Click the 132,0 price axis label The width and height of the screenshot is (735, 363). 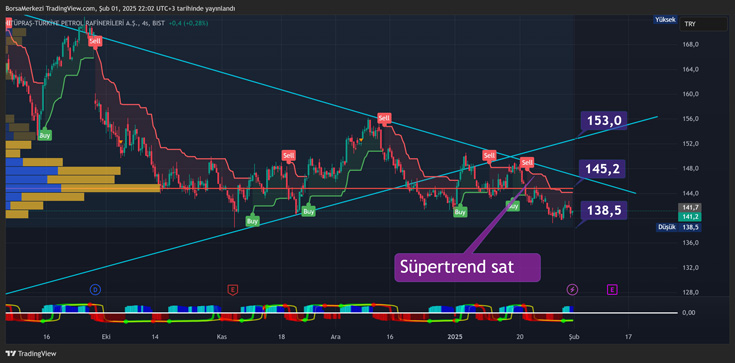(691, 268)
